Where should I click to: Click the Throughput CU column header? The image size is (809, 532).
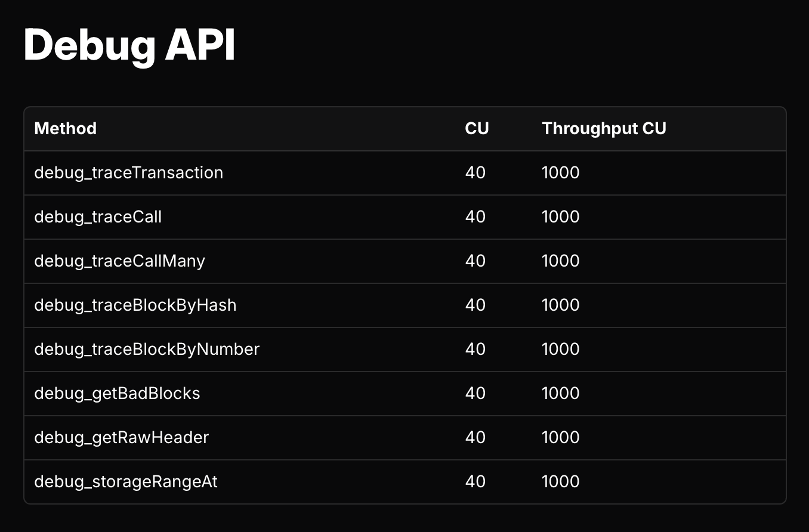(x=604, y=128)
